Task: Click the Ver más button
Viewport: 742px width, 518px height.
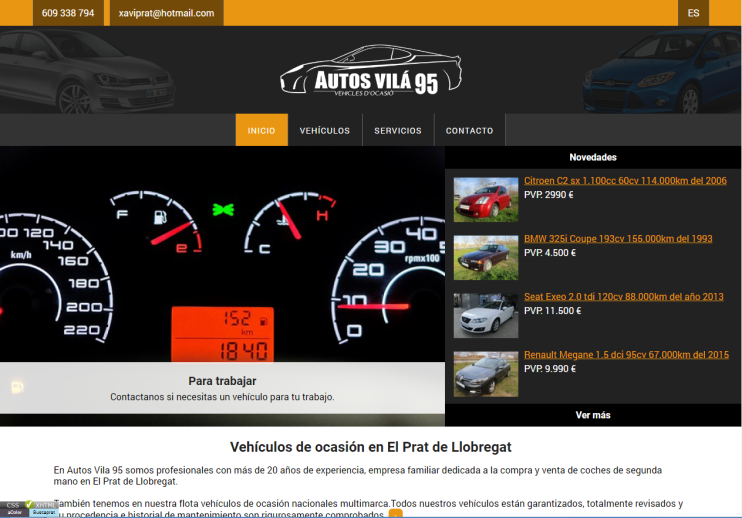Action: coord(593,415)
